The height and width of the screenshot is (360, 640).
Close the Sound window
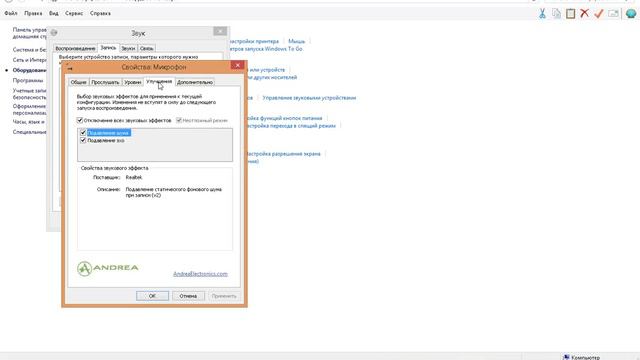click(x=220, y=31)
